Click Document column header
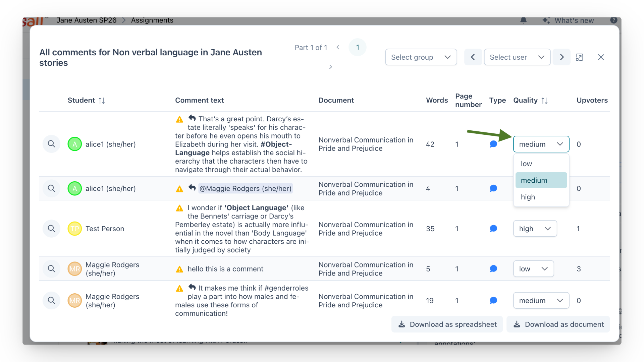Image resolution: width=644 pixels, height=362 pixels. click(x=336, y=100)
